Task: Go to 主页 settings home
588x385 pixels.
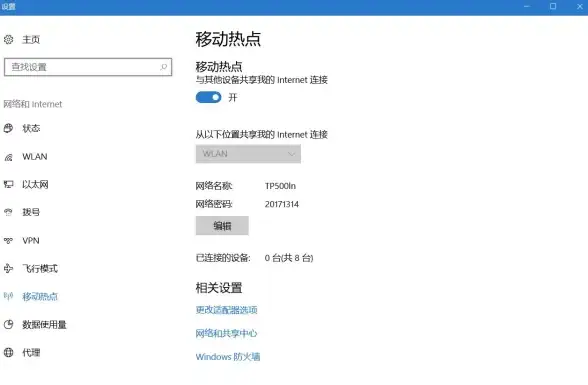Action: pyautogui.click(x=31, y=39)
